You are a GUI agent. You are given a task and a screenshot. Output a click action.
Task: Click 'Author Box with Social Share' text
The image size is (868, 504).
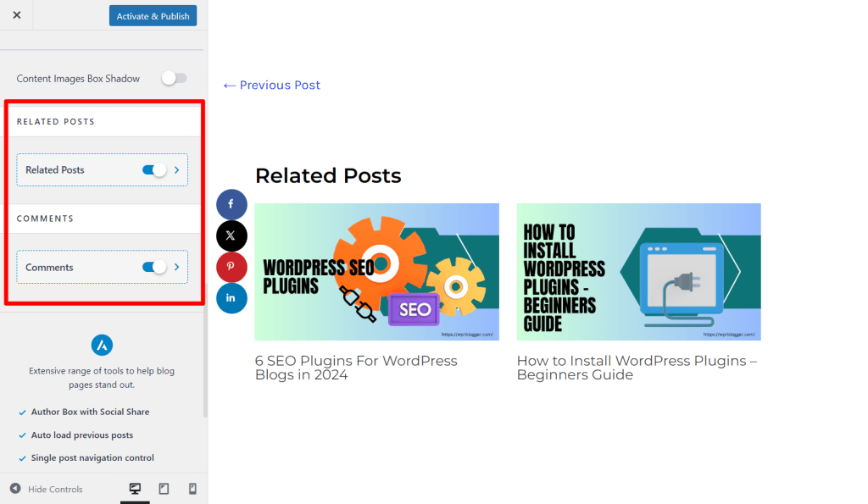point(90,412)
